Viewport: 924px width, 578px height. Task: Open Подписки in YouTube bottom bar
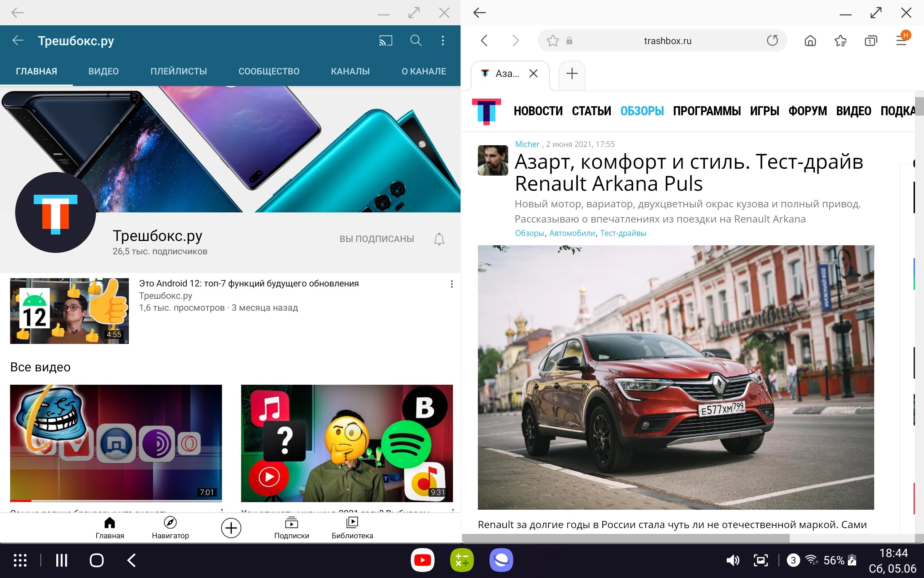(292, 528)
